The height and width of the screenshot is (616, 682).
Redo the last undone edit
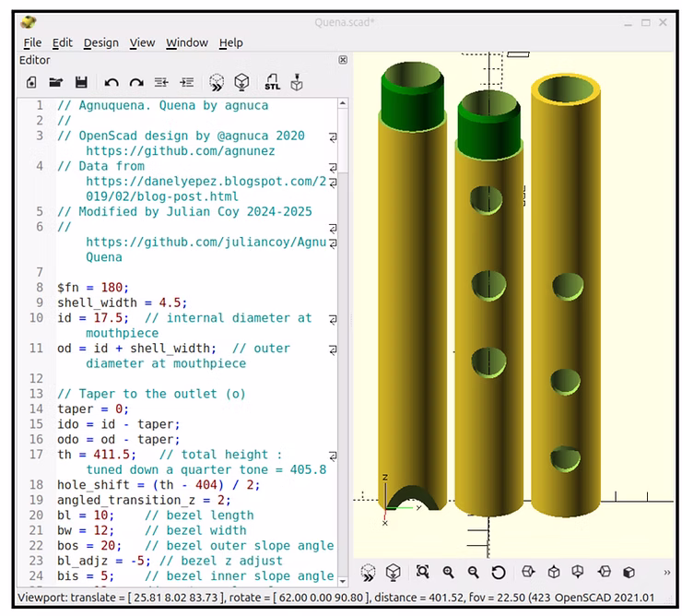(x=136, y=83)
